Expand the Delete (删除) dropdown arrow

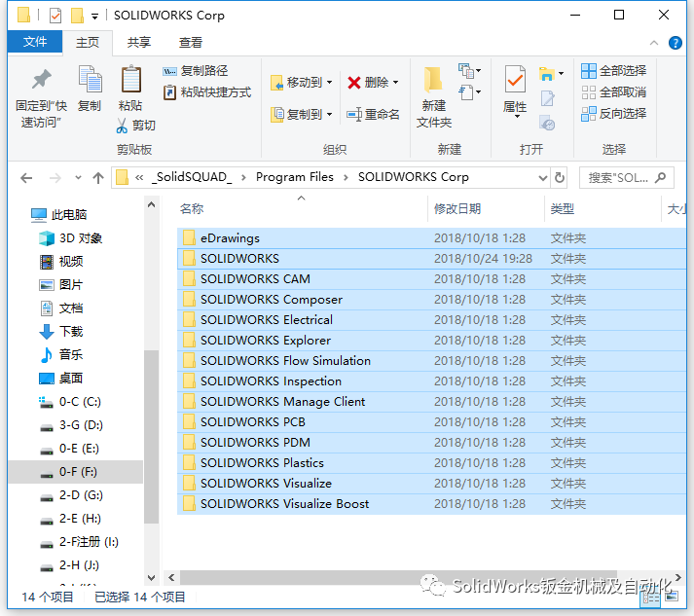coord(396,83)
